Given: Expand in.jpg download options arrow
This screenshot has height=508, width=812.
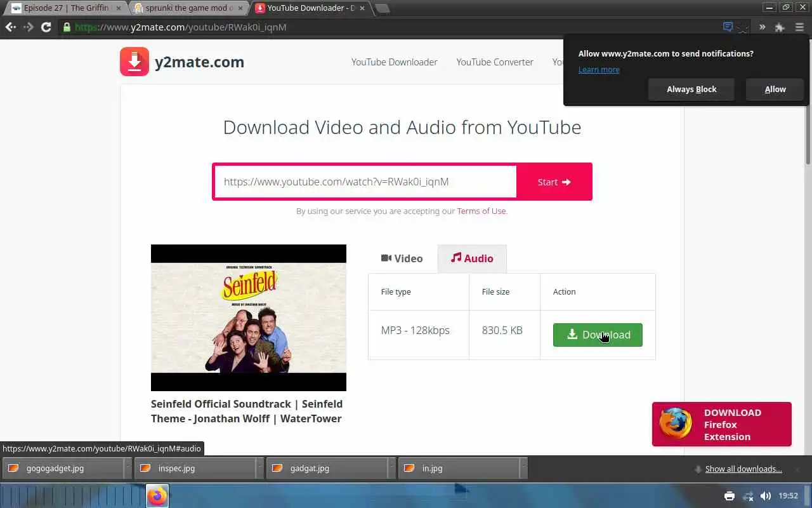Looking at the screenshot, I should click(x=524, y=468).
